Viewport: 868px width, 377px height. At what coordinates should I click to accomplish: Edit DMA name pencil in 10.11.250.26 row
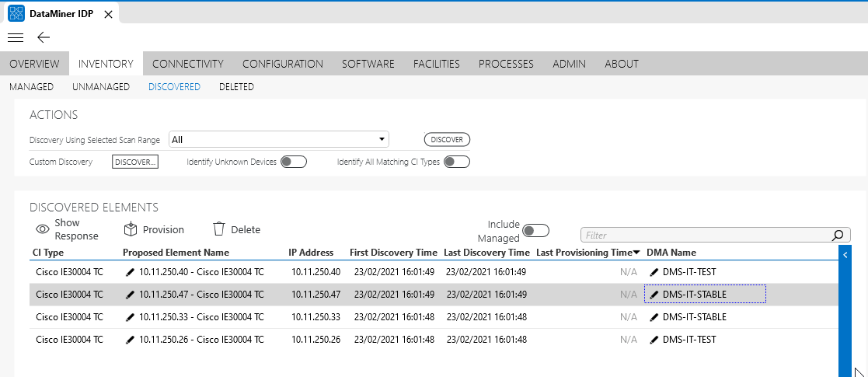tap(654, 340)
